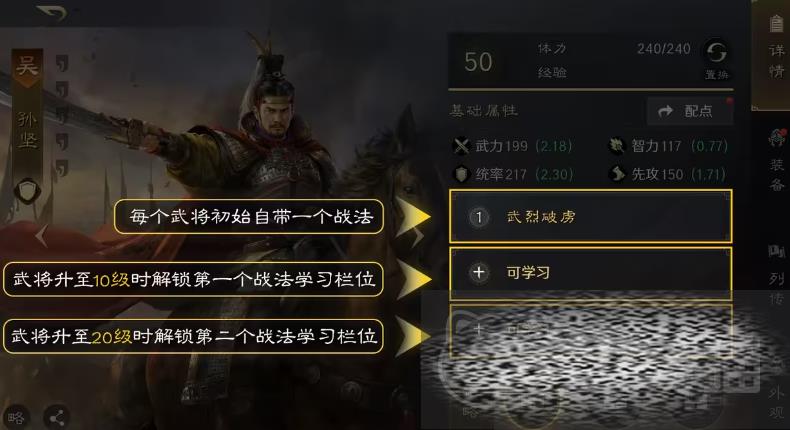Tap the 吴 faction badge

tap(27, 68)
